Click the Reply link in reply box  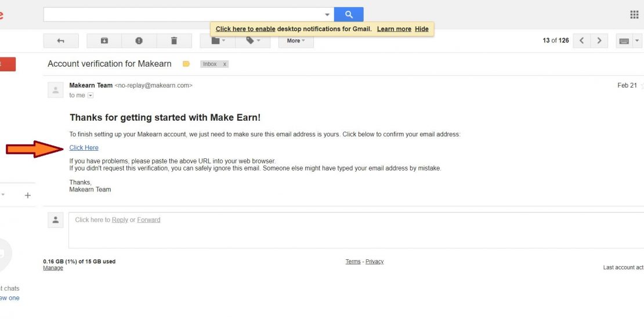click(x=120, y=220)
